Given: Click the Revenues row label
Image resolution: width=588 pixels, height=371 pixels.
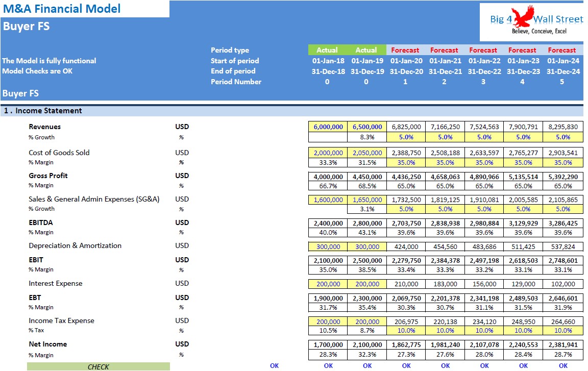Looking at the screenshot, I should [44, 127].
